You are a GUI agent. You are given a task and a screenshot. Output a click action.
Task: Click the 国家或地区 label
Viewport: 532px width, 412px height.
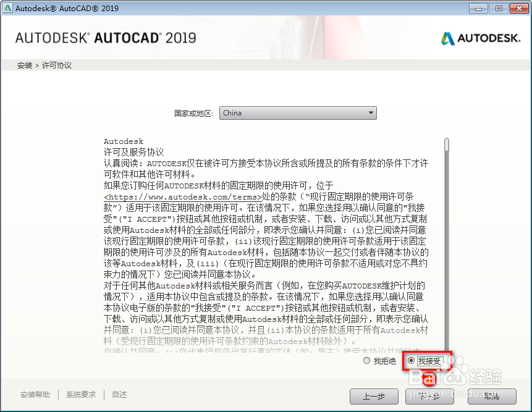coord(193,113)
